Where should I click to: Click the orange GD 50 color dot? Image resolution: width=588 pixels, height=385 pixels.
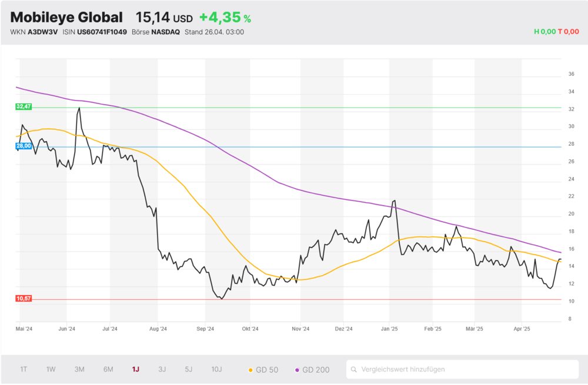(250, 370)
